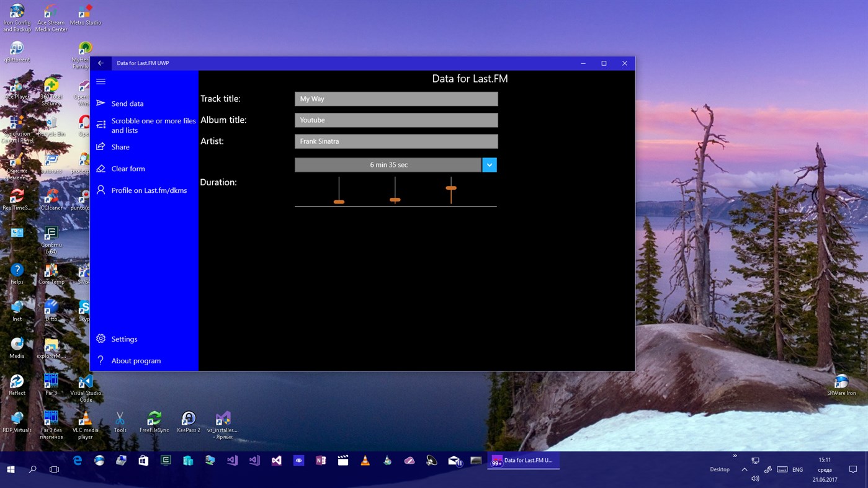Open the autoruns desktop shortcut
The height and width of the screenshot is (488, 868).
[51, 163]
